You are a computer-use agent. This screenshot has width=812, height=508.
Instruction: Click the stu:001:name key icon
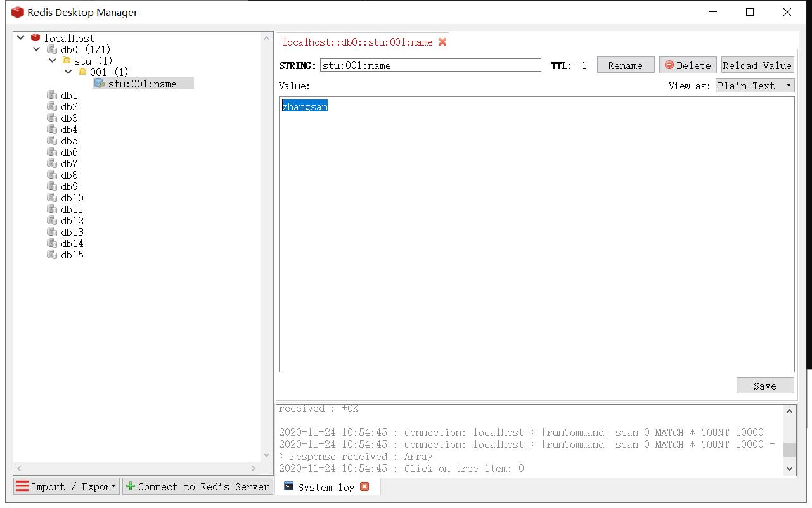pyautogui.click(x=99, y=84)
